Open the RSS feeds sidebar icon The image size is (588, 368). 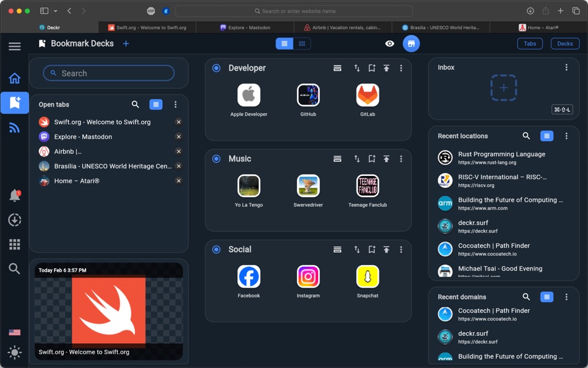tap(15, 128)
